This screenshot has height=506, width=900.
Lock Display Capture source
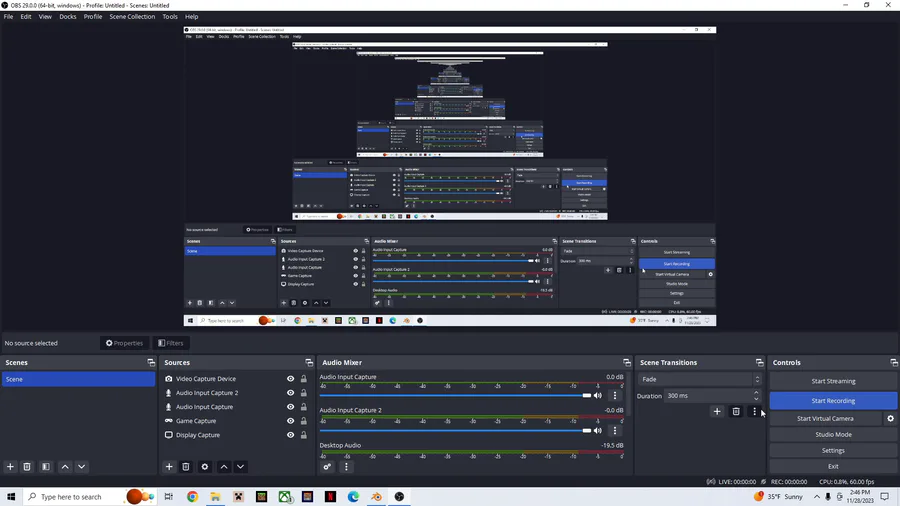pyautogui.click(x=304, y=435)
